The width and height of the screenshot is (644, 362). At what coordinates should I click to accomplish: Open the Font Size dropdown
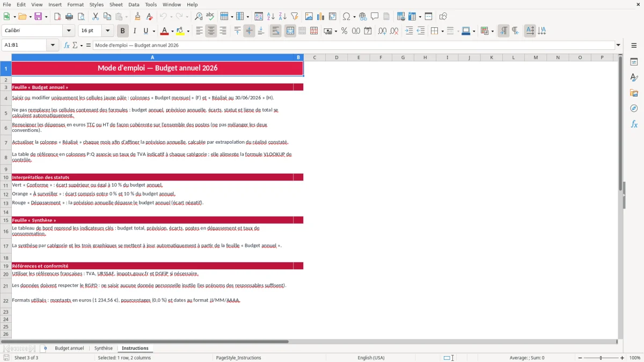click(107, 31)
